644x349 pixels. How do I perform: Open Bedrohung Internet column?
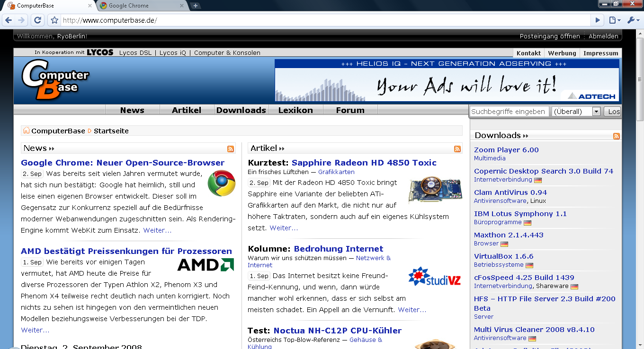pyautogui.click(x=339, y=249)
